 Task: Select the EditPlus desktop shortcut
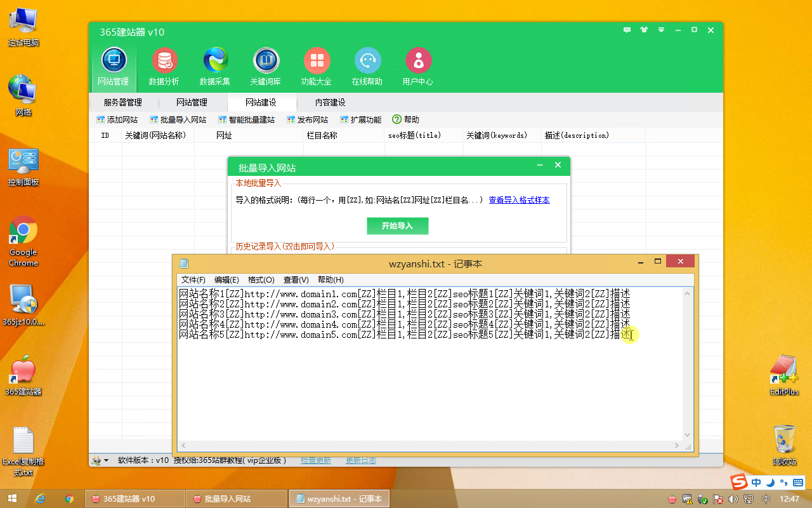784,375
